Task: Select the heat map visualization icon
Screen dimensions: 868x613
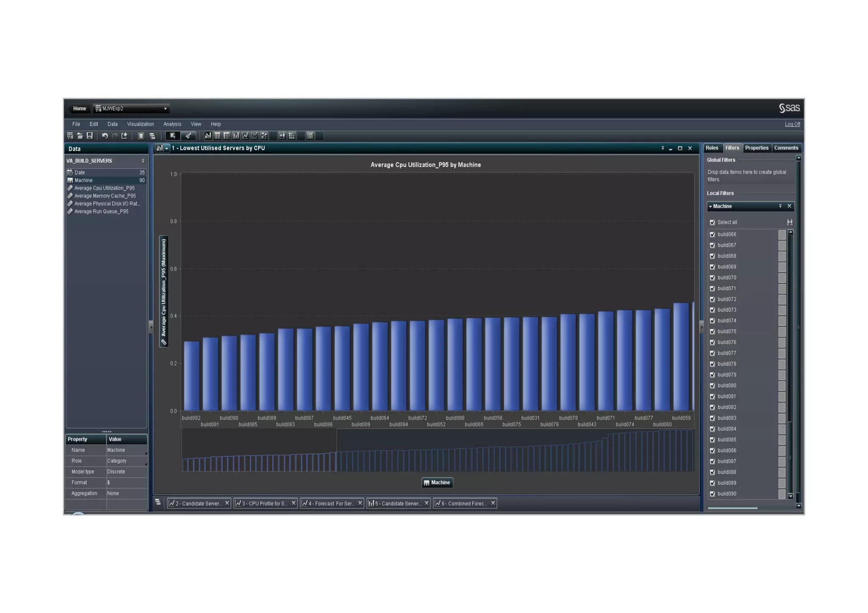Action: (x=292, y=136)
